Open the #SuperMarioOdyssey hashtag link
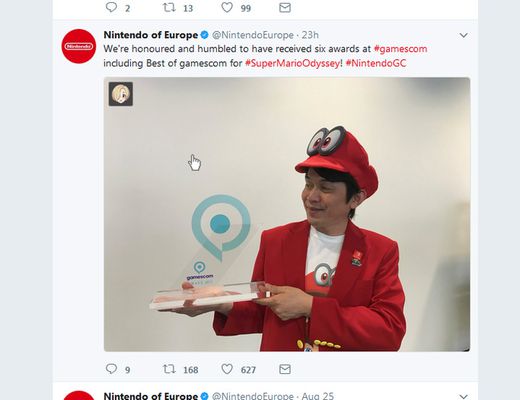 click(x=292, y=63)
